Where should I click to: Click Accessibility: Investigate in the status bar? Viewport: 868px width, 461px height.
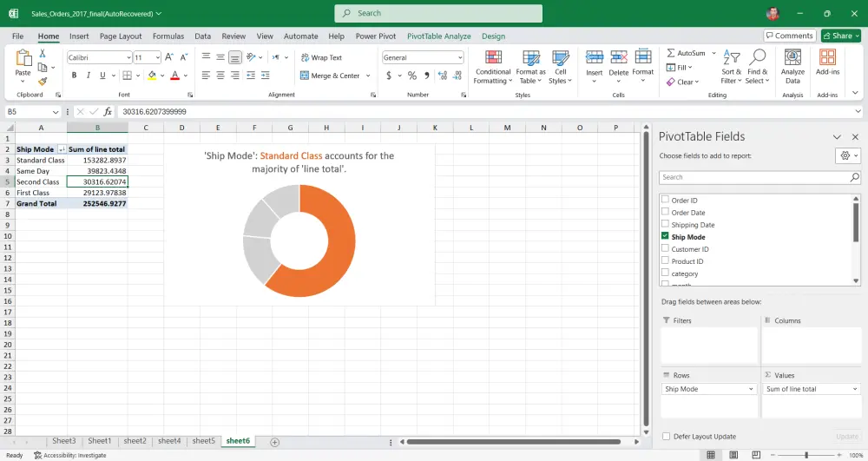coord(69,456)
